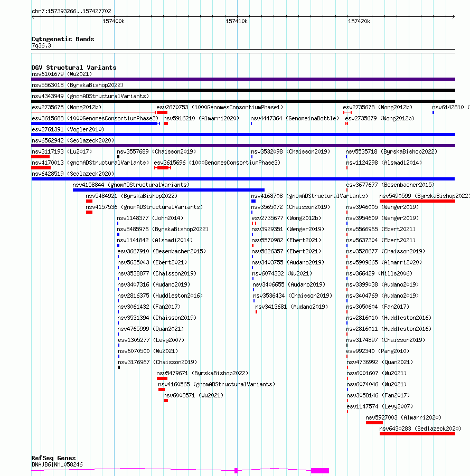Click the 7q36.3 cytogenetic band label

pyautogui.click(x=41, y=45)
